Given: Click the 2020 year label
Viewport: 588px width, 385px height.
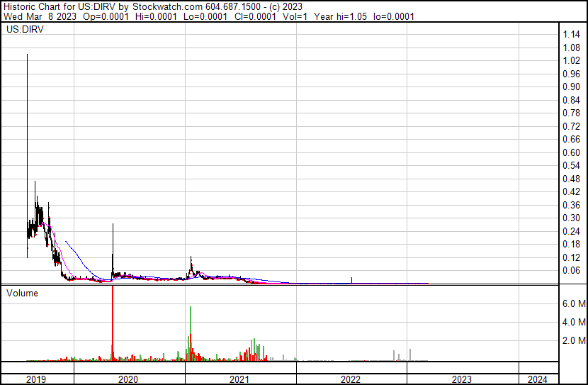Looking at the screenshot, I should pyautogui.click(x=128, y=379).
